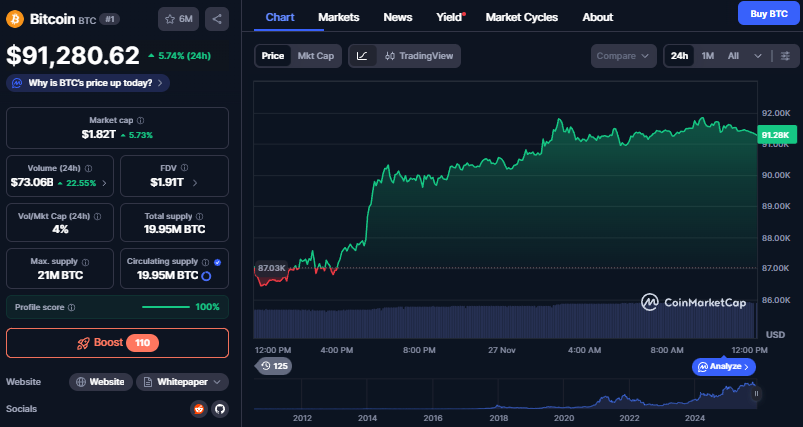This screenshot has height=427, width=803.
Task: Open chart settings sliders icon
Action: pos(785,56)
